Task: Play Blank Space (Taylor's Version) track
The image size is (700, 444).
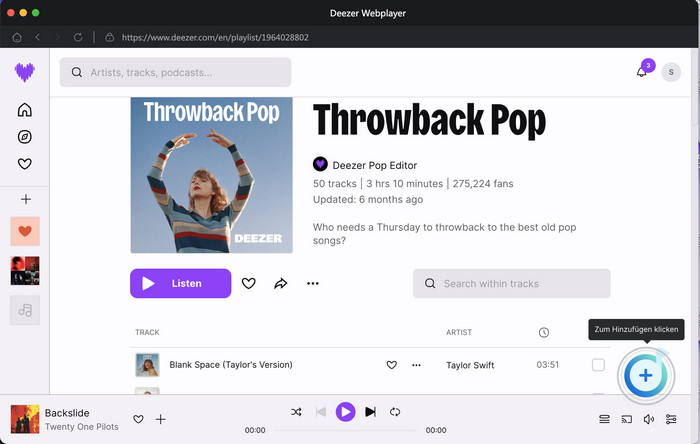Action: (x=231, y=365)
